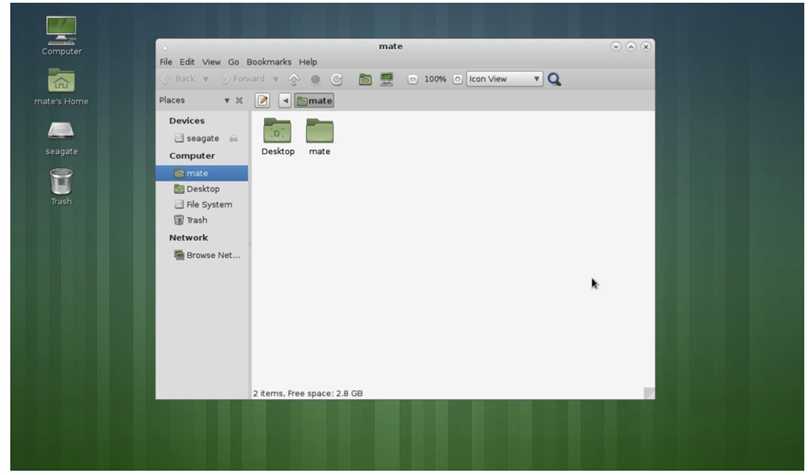Open the Computer desktop icon

pos(61,35)
